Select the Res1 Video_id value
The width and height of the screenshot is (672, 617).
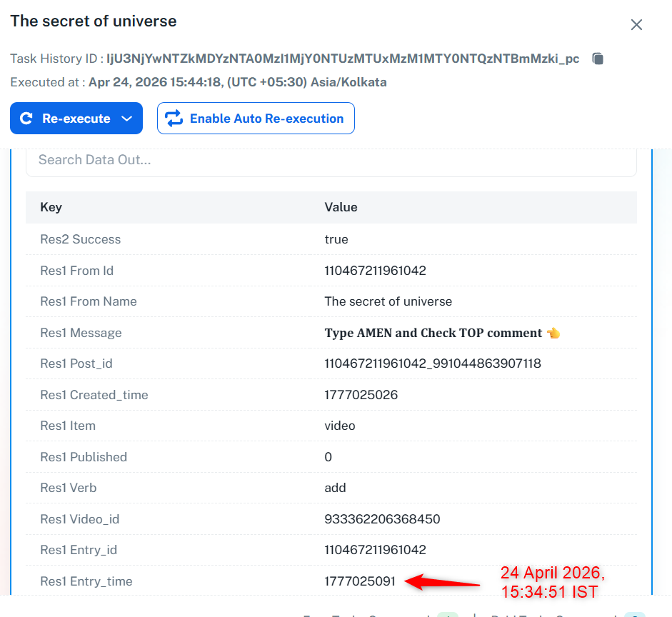pyautogui.click(x=382, y=519)
